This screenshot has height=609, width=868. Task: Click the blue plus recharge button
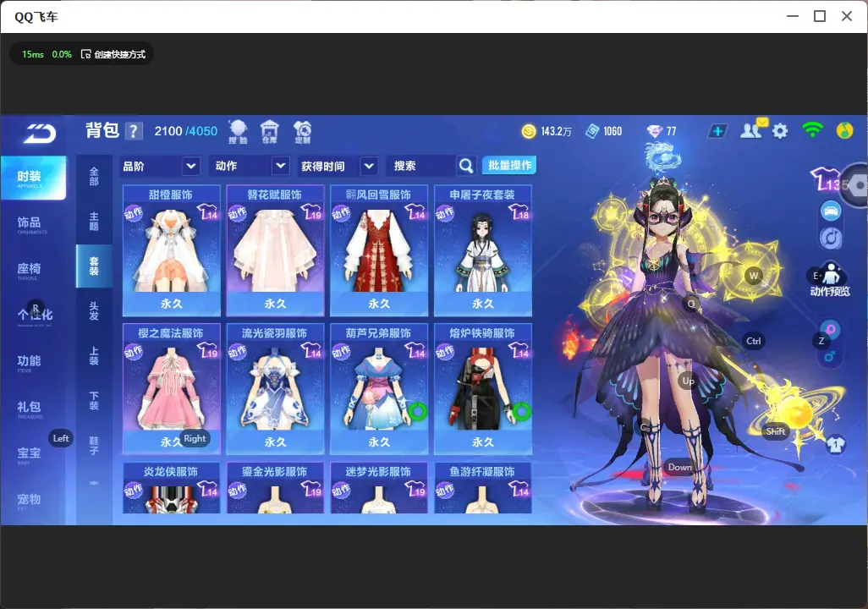point(717,131)
